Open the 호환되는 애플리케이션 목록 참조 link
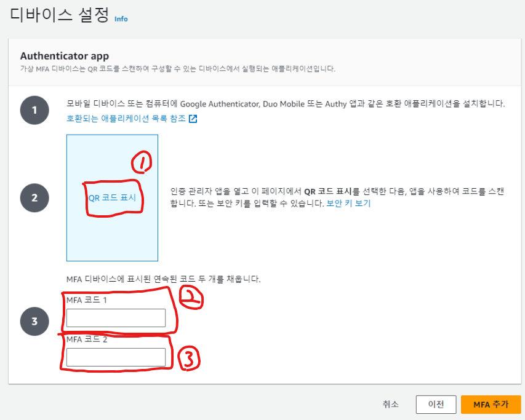 click(x=126, y=119)
